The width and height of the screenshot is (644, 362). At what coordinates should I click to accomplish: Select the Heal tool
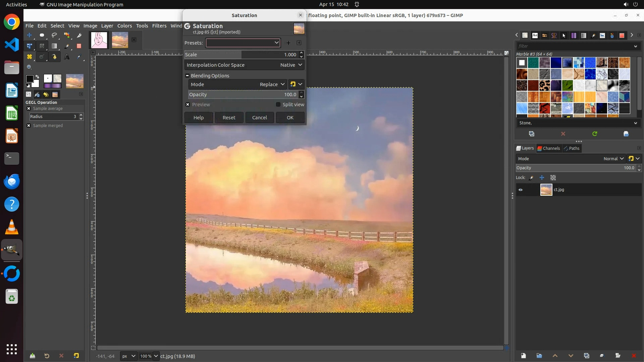pos(30,57)
